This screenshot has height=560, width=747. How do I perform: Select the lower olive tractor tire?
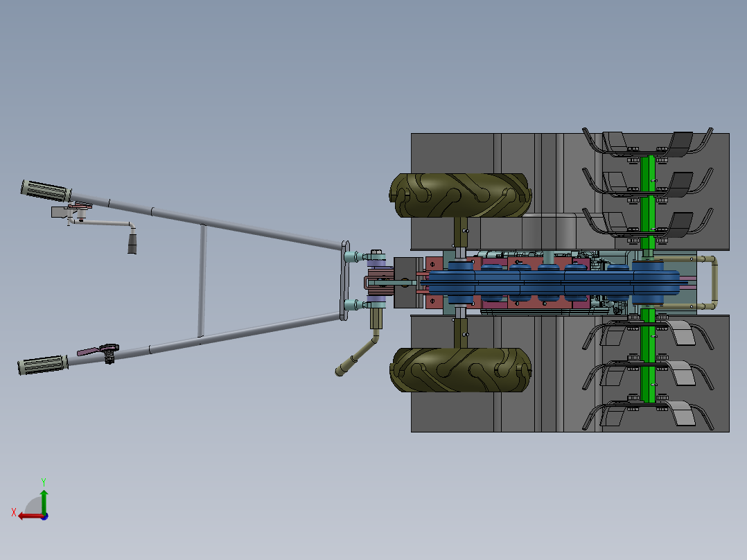click(460, 370)
